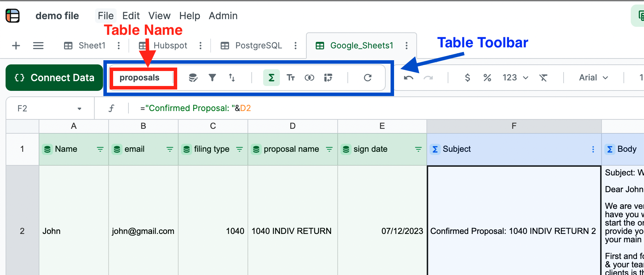Open the Admin menu
Screen dimensions: 644x275
click(223, 16)
